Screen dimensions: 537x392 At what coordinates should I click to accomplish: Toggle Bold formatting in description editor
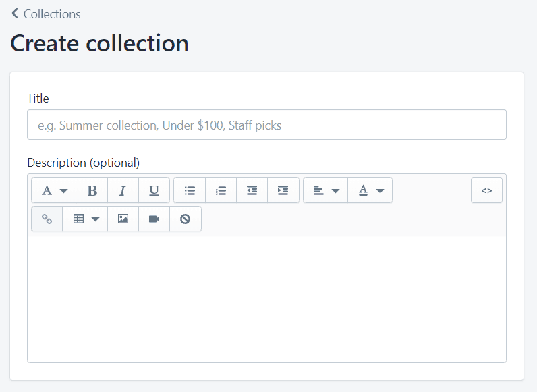pyautogui.click(x=92, y=190)
